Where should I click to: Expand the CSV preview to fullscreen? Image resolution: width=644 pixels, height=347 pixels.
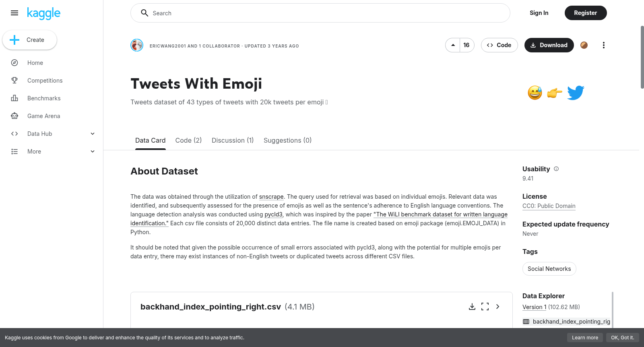pyautogui.click(x=485, y=307)
